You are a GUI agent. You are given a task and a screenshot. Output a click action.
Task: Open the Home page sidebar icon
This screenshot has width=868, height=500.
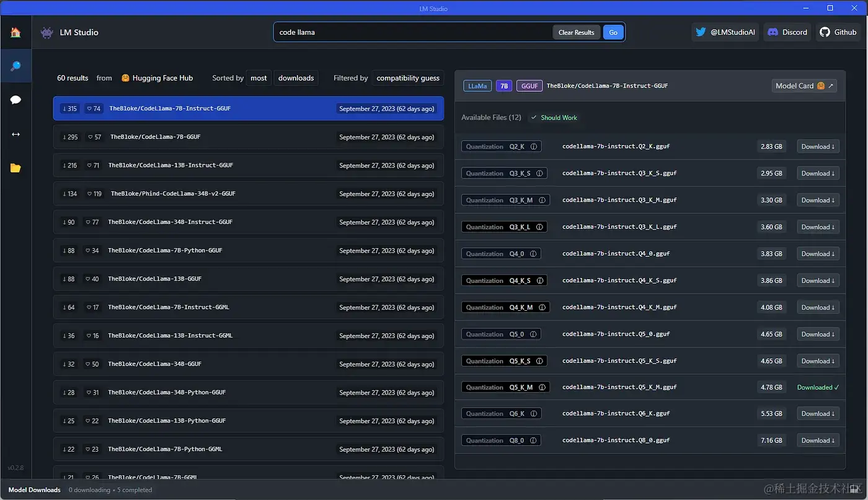(x=15, y=32)
